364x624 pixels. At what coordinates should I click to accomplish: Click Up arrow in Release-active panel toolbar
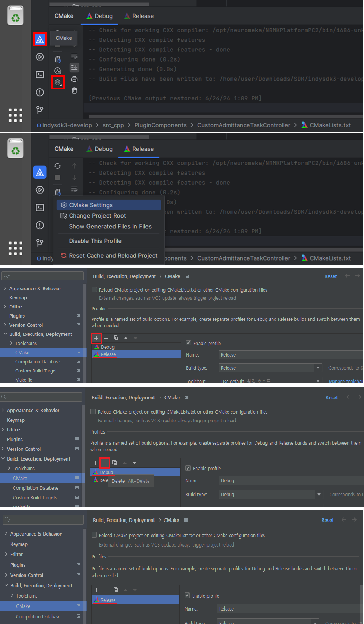pos(74,166)
